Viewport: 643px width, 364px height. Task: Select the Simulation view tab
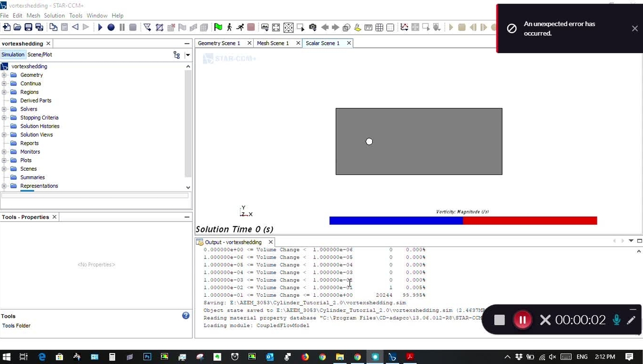(13, 55)
